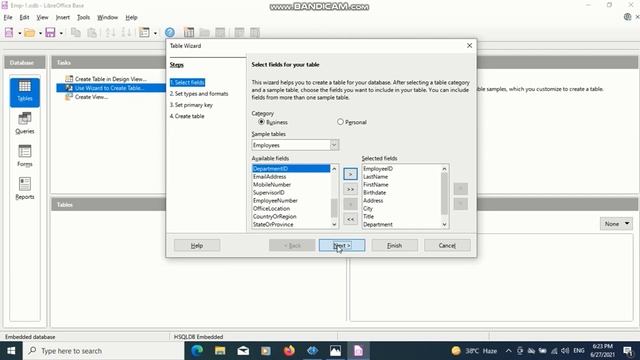Screen dimensions: 640x360
Task: Click the Finish button in Table Wizard
Action: 395,245
